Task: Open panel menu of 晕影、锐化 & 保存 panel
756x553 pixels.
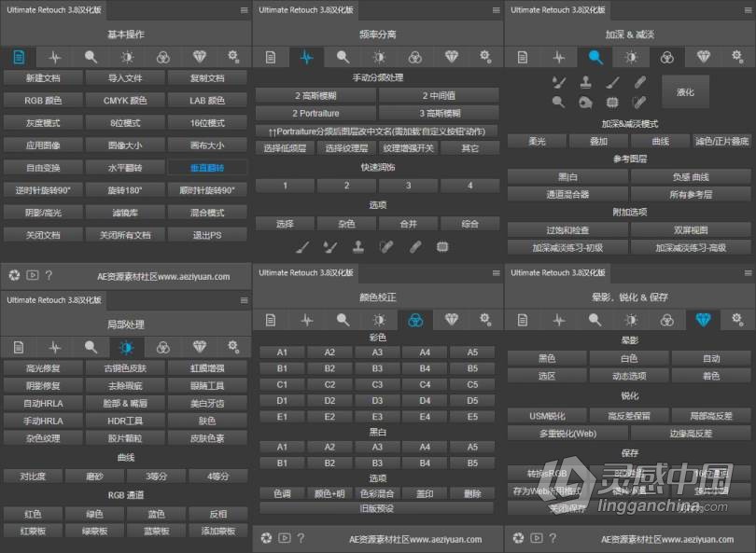Action: click(748, 273)
